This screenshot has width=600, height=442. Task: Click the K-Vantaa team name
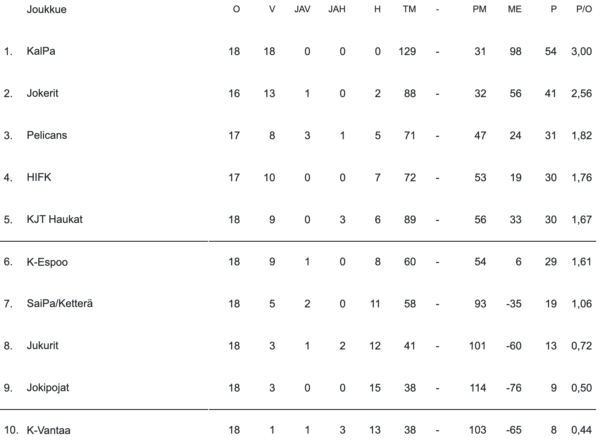(x=50, y=430)
